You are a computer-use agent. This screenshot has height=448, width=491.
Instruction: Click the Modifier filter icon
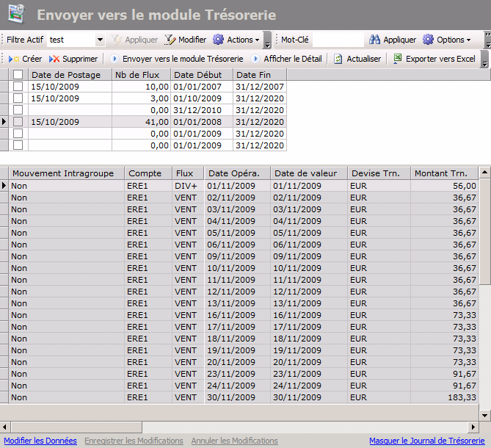click(x=170, y=40)
